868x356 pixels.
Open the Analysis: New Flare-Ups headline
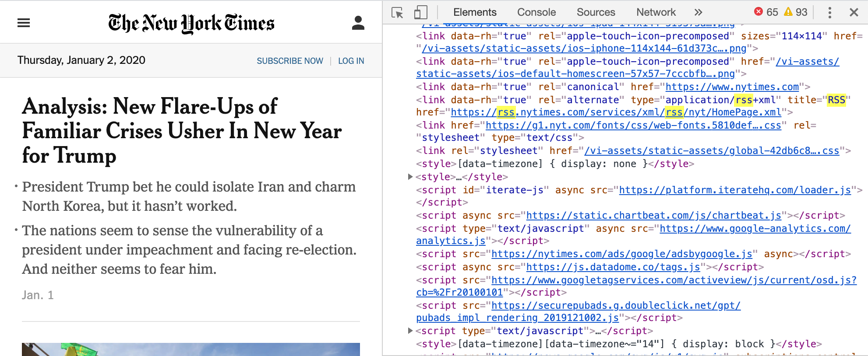pyautogui.click(x=182, y=131)
